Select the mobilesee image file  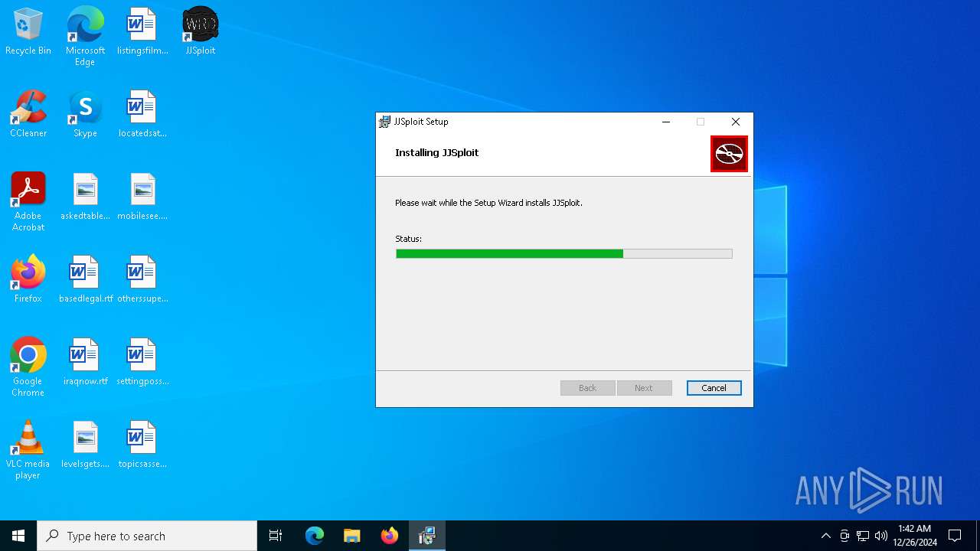(142, 197)
